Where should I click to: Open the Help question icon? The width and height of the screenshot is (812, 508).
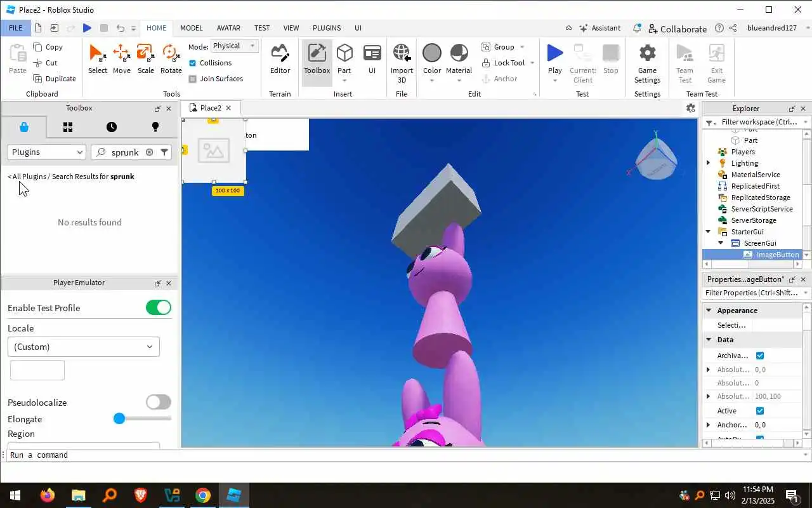[x=719, y=28]
